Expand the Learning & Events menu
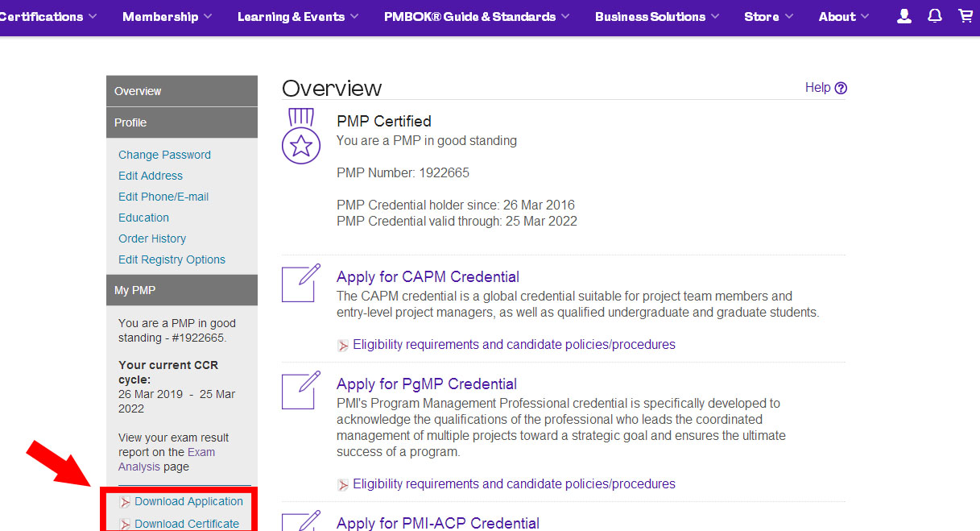The width and height of the screenshot is (980, 531). pos(299,16)
